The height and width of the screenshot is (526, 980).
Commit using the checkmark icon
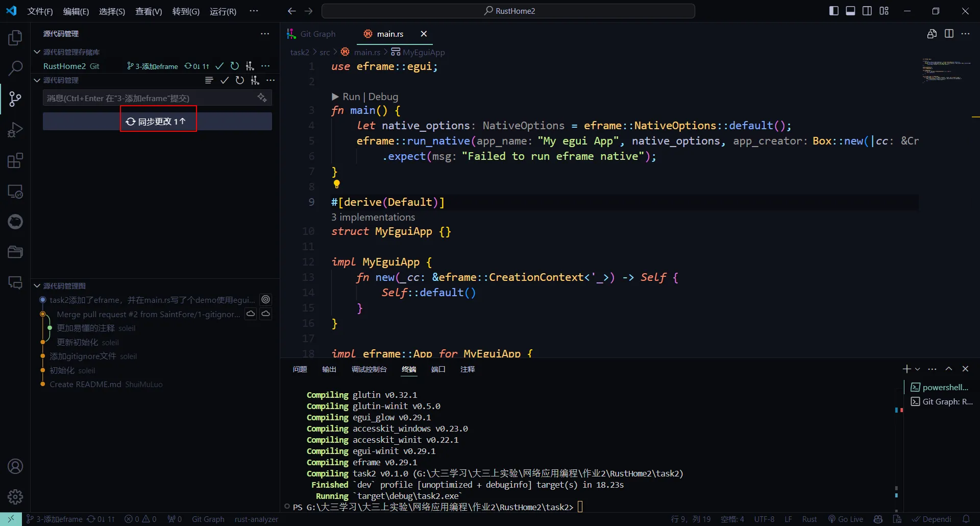[x=225, y=80]
